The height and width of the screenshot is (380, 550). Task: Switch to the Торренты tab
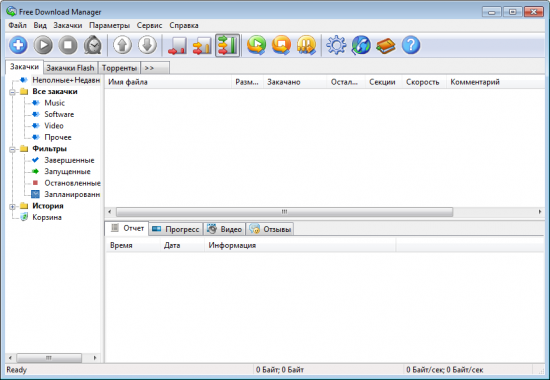point(119,68)
